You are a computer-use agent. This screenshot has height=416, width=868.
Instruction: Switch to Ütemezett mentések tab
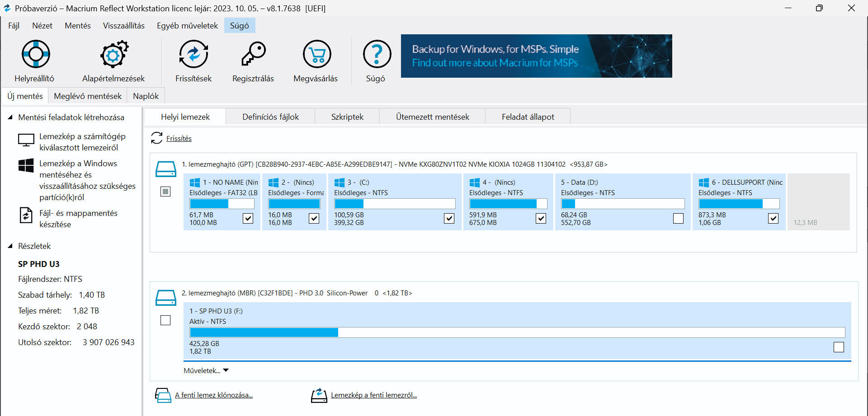(x=433, y=117)
